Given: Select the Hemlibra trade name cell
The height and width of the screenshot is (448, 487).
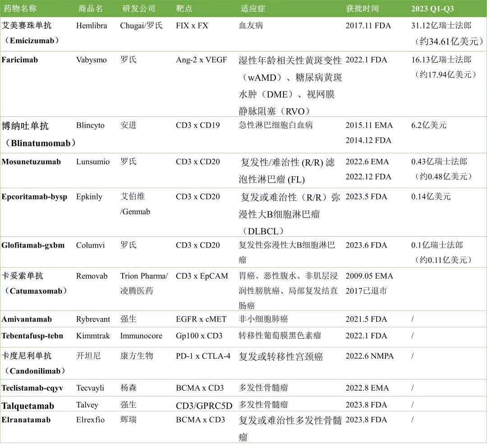Looking at the screenshot, I should point(92,25).
